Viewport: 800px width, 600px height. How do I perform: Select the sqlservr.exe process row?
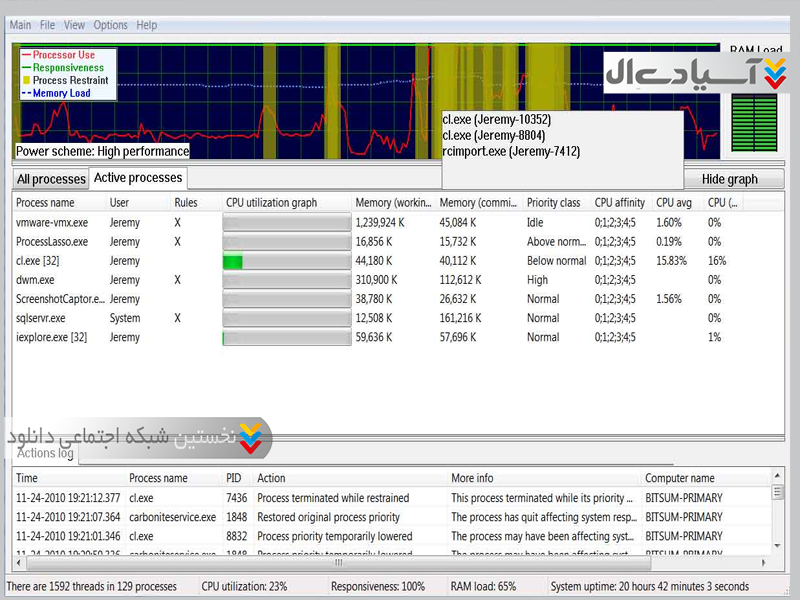pyautogui.click(x=41, y=318)
